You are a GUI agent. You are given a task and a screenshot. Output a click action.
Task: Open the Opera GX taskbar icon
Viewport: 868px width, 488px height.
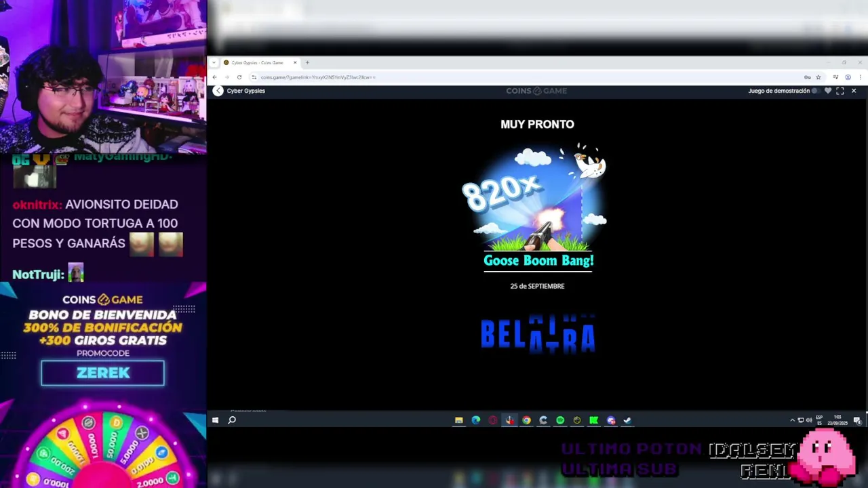click(x=492, y=420)
